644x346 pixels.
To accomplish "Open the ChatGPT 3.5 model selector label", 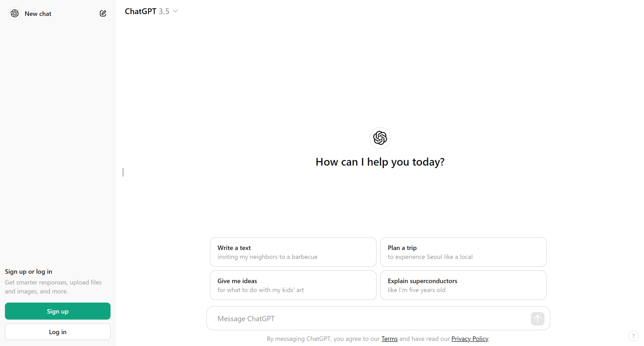I will pos(147,11).
